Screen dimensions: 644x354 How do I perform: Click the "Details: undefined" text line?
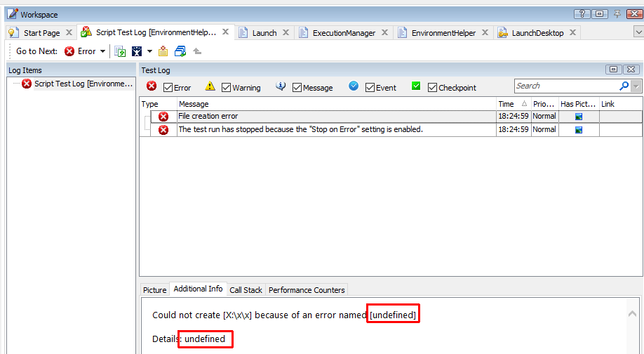(189, 339)
